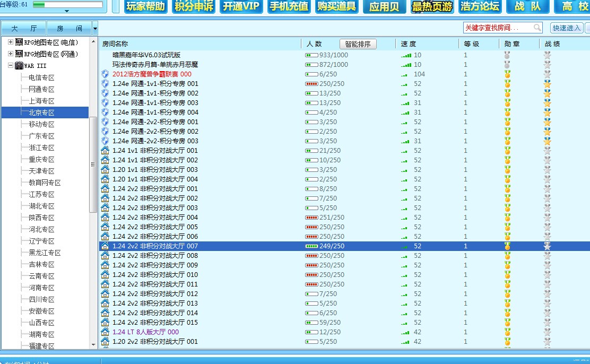
Task: Open the 最热页游 button
Action: (x=432, y=6)
